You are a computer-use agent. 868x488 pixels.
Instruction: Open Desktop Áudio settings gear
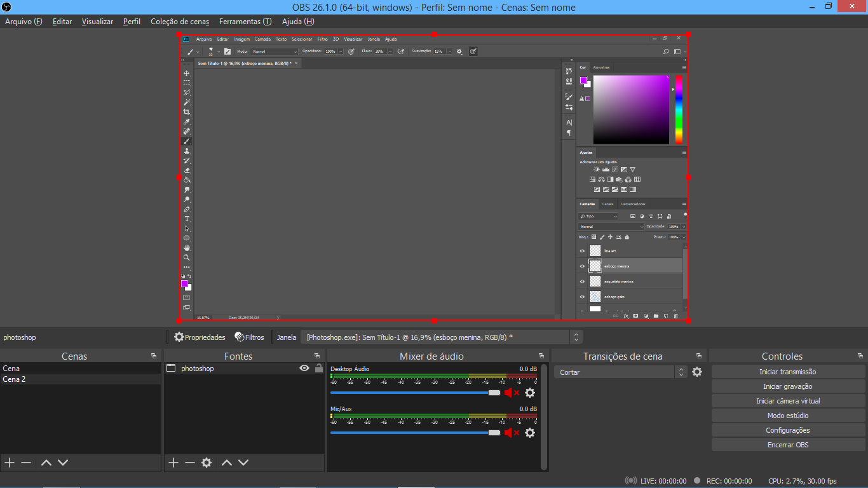click(530, 393)
